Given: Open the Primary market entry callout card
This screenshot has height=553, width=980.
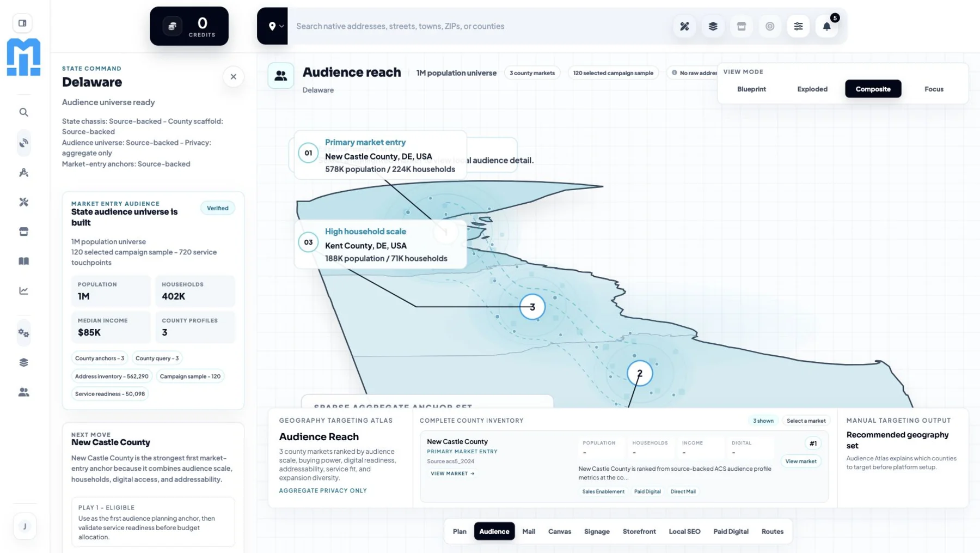Looking at the screenshot, I should tap(381, 155).
